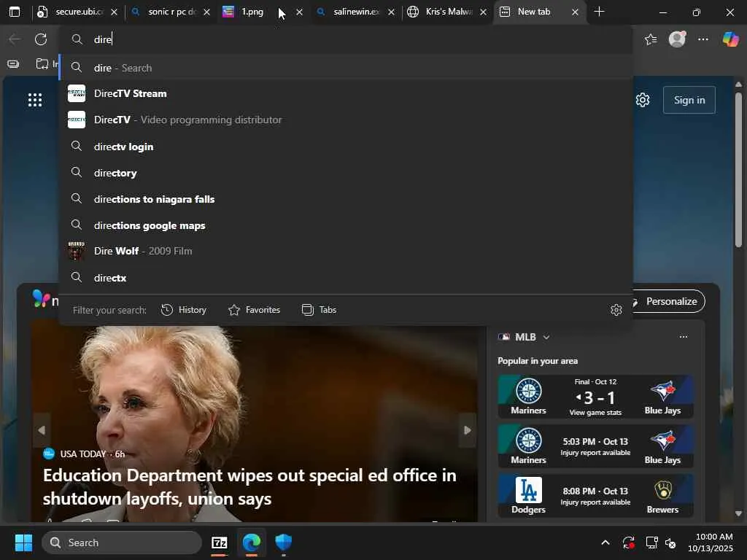Filter search by History

tap(184, 310)
